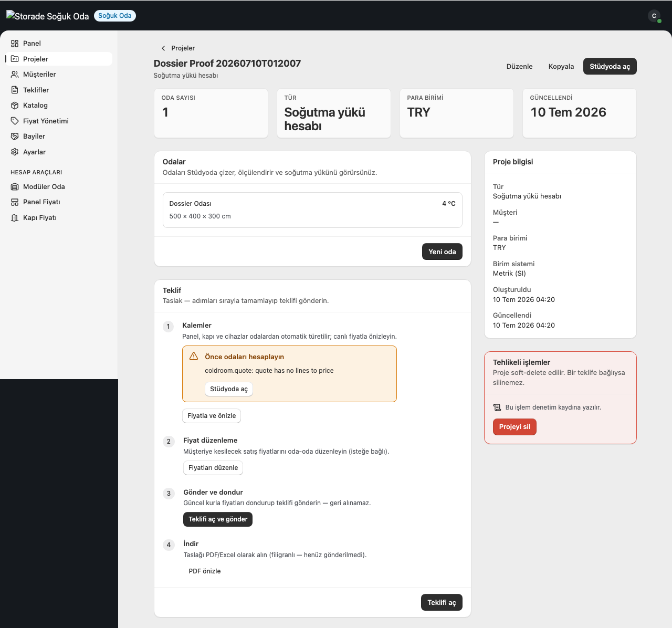Click the Panel dashboard icon in sidebar
Screen dimensions: 672x628
point(15,44)
